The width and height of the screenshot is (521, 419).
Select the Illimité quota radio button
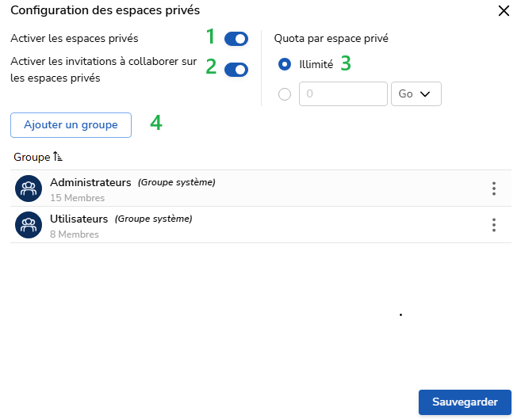point(284,64)
